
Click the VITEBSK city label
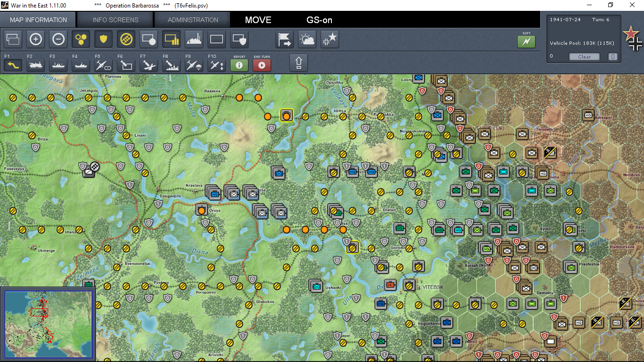433,287
